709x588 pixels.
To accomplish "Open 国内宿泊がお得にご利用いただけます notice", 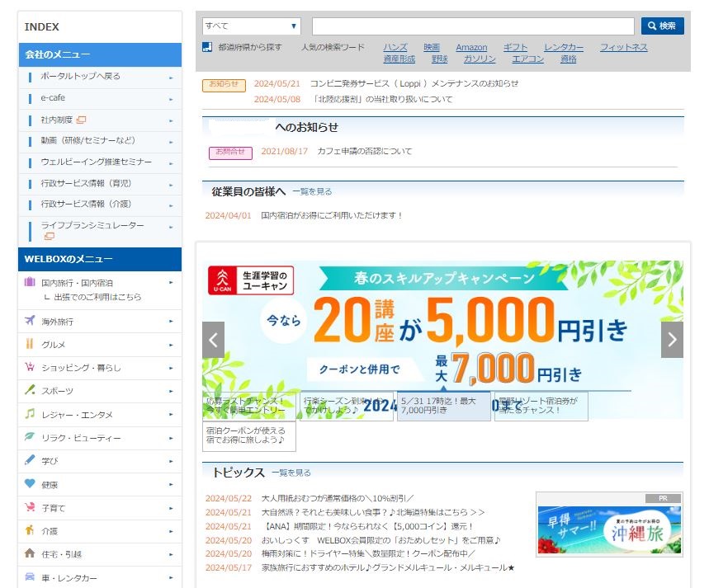I will pos(332,215).
